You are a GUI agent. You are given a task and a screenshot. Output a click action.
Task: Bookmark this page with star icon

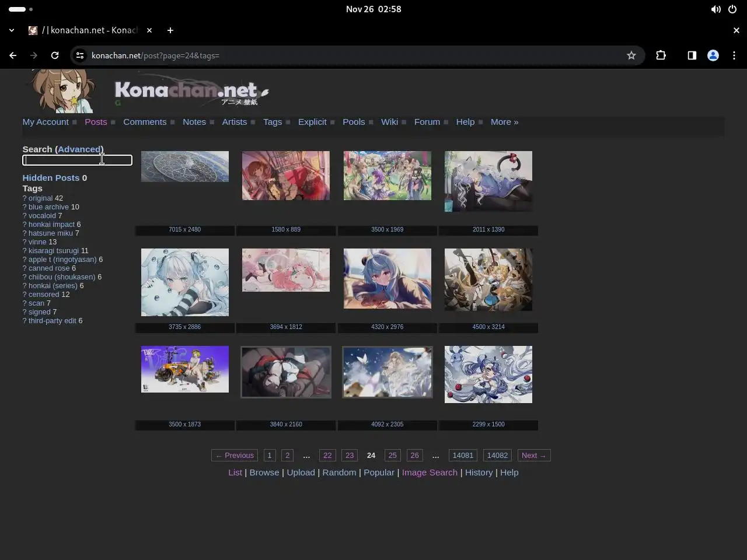click(631, 55)
